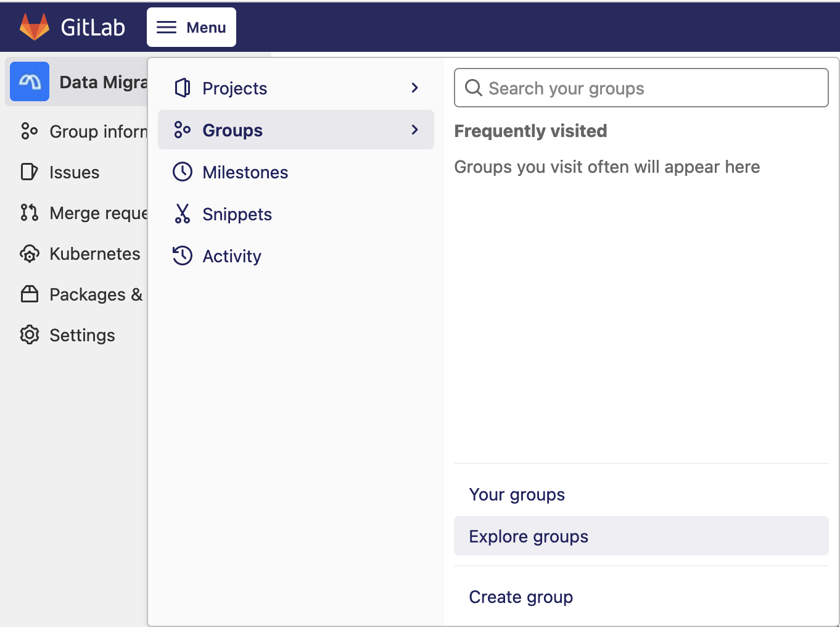
Task: Open the search magnifier in the groups panel
Action: (473, 88)
